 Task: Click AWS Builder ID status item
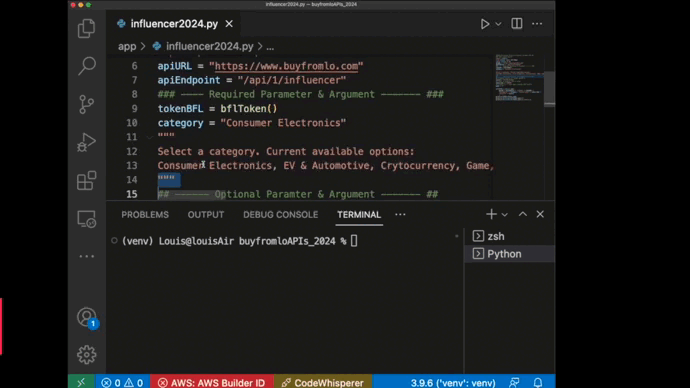tap(212, 382)
